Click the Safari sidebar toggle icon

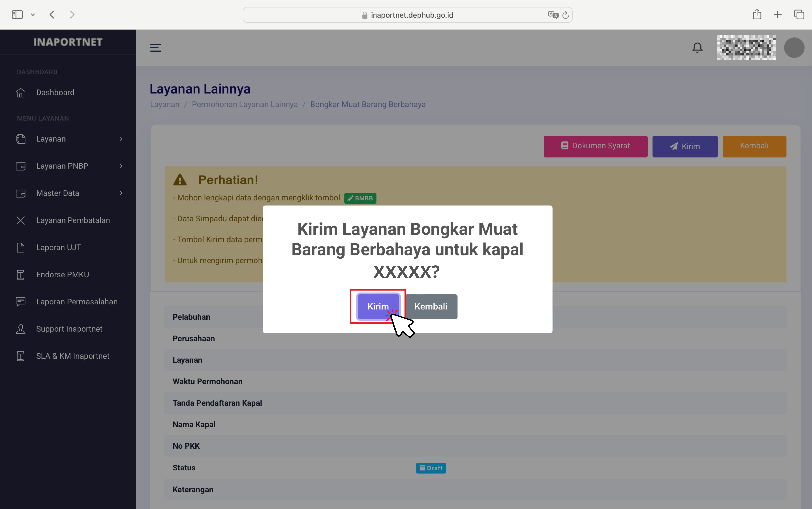click(x=17, y=14)
